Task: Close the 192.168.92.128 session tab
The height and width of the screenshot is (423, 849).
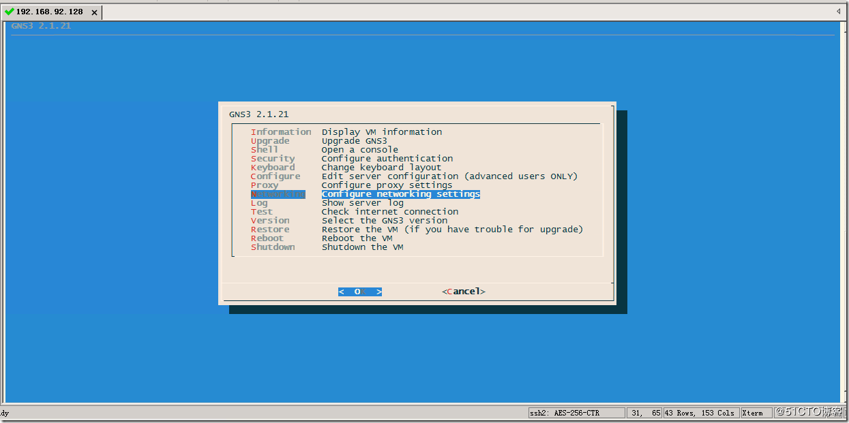Action: click(95, 13)
